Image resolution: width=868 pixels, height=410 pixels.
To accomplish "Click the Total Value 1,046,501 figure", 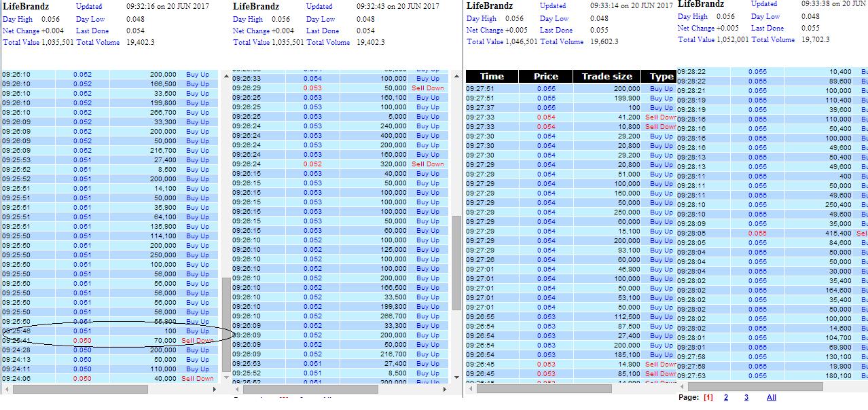I will [x=522, y=41].
